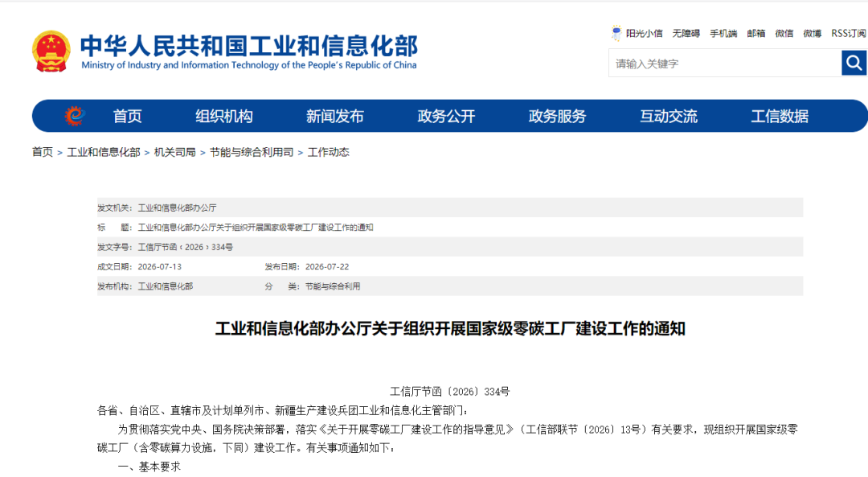
Task: Focus the 请输入关键字 search field
Action: (x=725, y=64)
